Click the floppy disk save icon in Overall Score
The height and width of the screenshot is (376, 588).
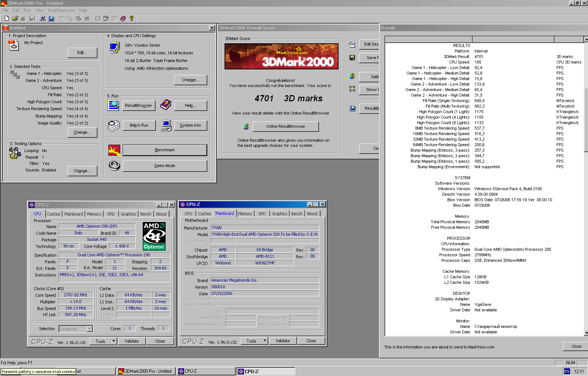coord(352,58)
